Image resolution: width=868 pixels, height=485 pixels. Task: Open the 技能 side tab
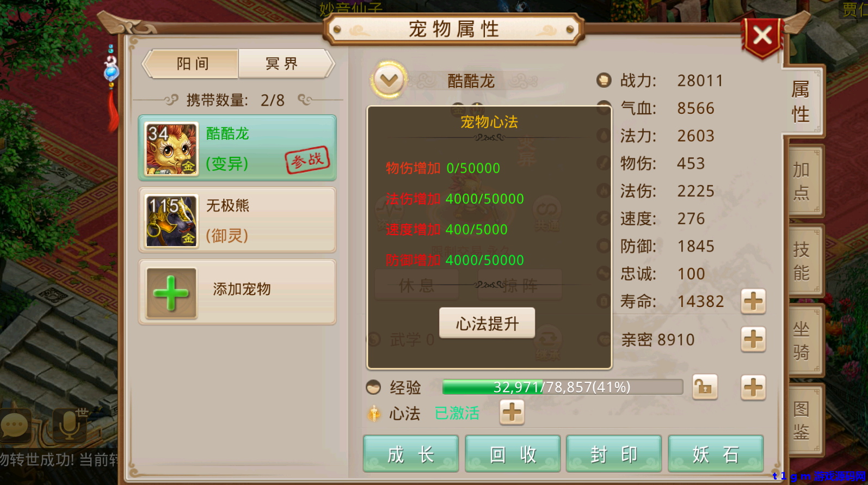[x=803, y=261]
